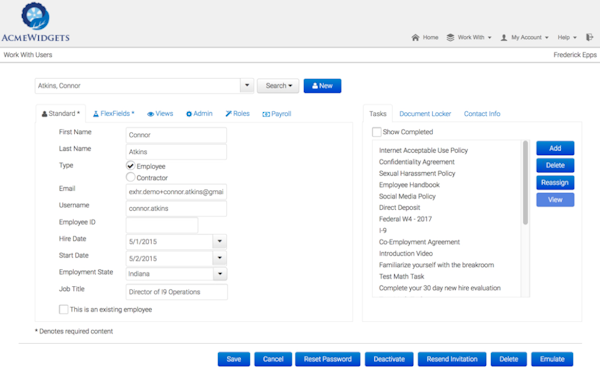Click the Work With stack icon
Image resolution: width=600 pixels, height=383 pixels.
(x=450, y=37)
